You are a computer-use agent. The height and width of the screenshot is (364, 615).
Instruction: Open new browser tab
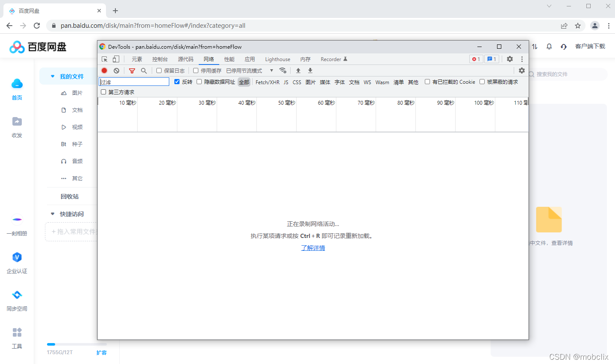tap(115, 11)
